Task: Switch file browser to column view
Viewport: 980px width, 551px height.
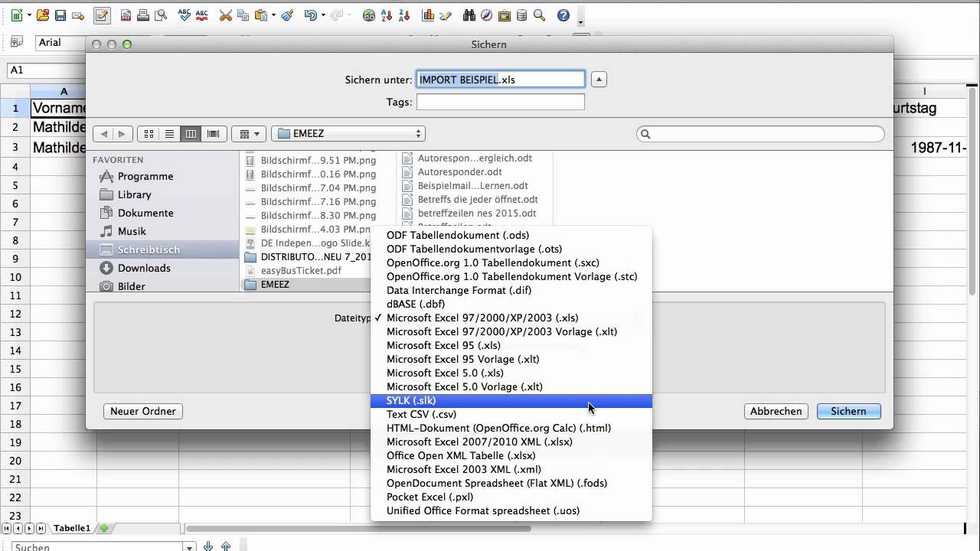Action: (x=191, y=134)
